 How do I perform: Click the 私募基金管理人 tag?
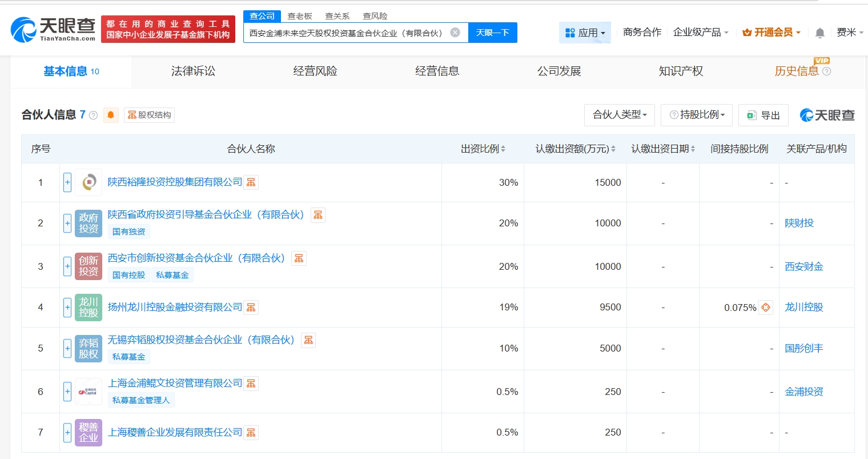click(x=141, y=400)
